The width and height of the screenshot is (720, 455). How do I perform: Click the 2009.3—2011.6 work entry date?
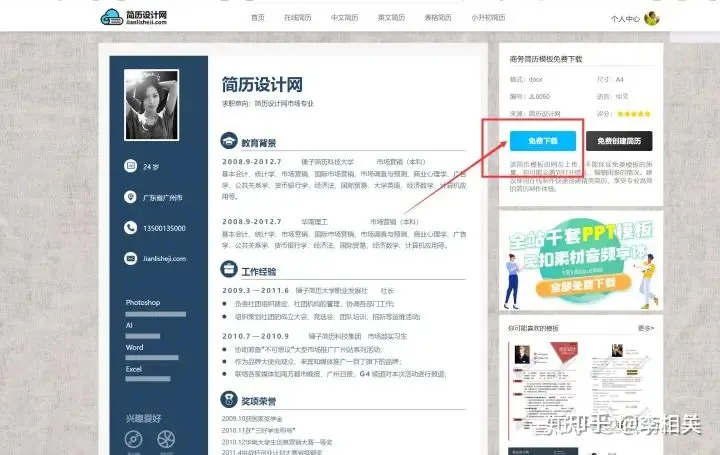point(256,291)
